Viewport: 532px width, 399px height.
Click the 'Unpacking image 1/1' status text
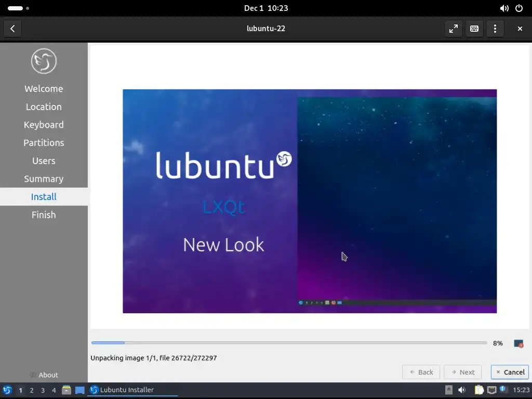click(154, 358)
